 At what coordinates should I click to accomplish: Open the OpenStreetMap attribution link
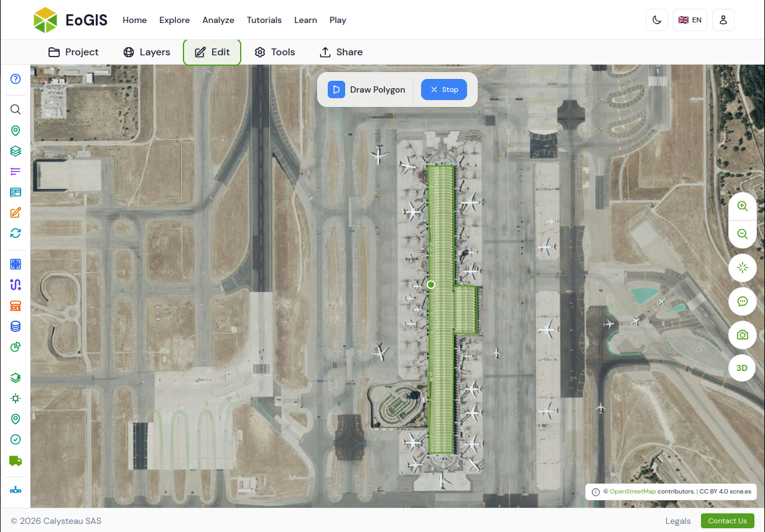tap(633, 492)
